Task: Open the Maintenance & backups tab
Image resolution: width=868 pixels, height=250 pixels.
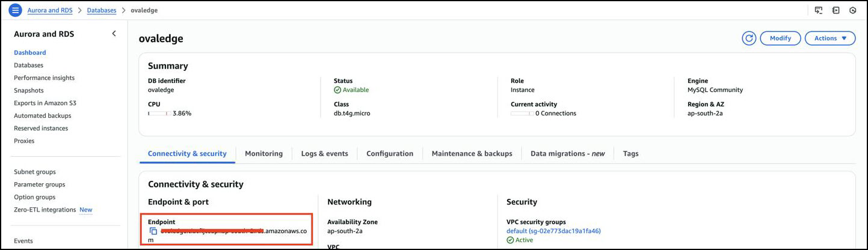Action: point(472,154)
